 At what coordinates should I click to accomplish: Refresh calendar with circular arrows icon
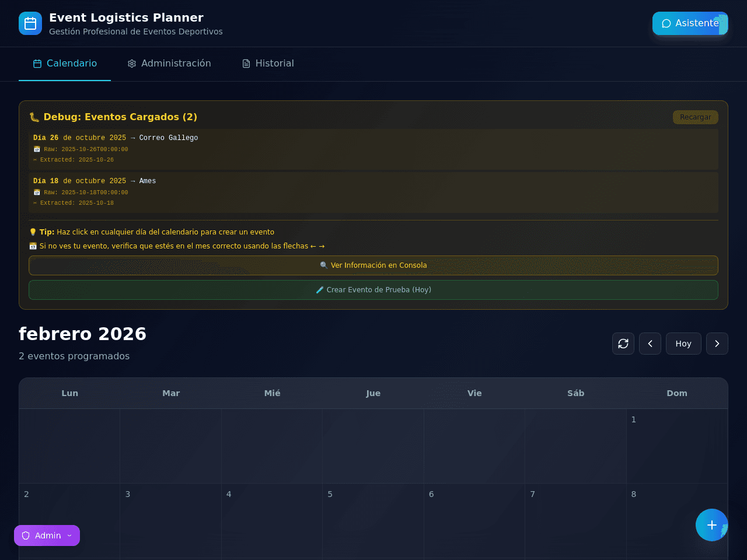click(x=623, y=344)
